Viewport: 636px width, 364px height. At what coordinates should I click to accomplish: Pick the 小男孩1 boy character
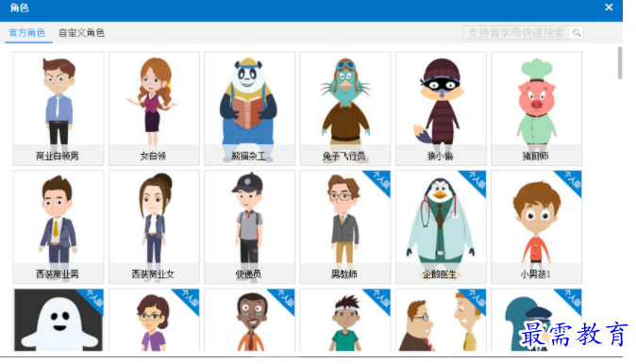coord(536,227)
